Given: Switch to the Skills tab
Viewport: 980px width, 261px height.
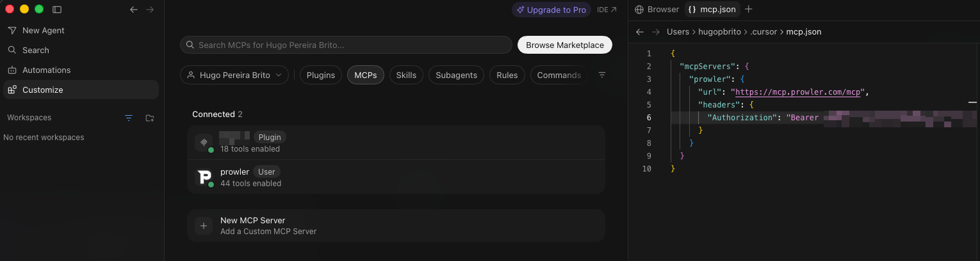Looking at the screenshot, I should tap(406, 75).
